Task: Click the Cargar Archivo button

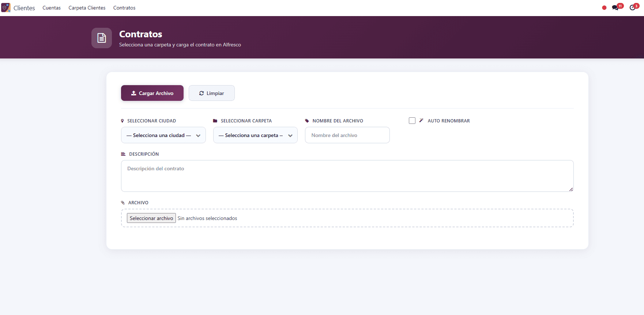Action: point(152,93)
